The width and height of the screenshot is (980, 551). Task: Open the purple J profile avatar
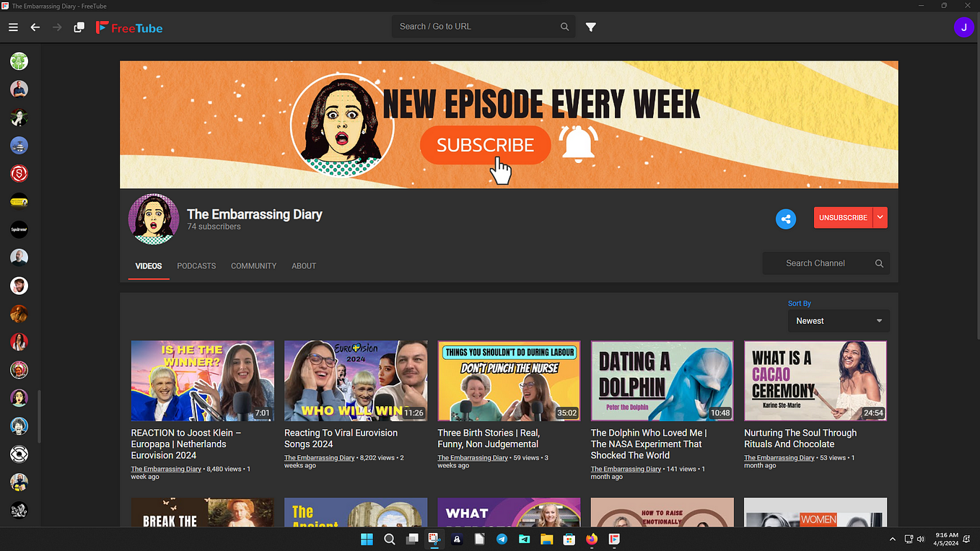click(x=963, y=27)
